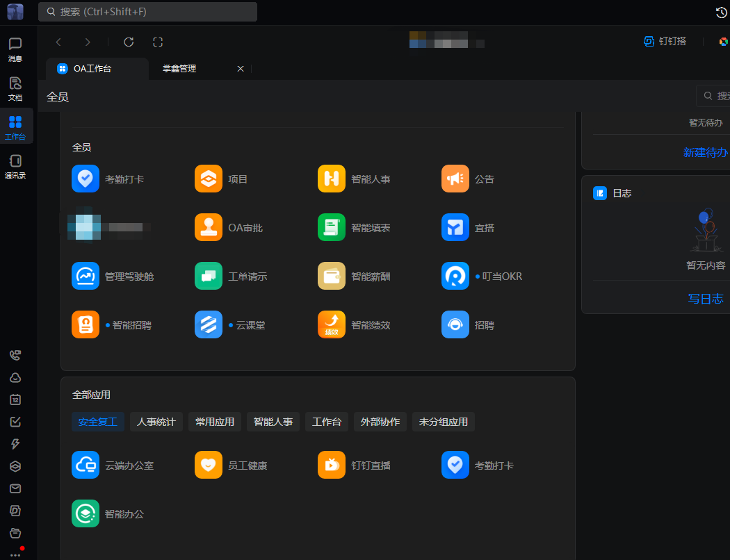This screenshot has width=730, height=560.
Task: Open the 云端办公室 app
Action: (86, 465)
